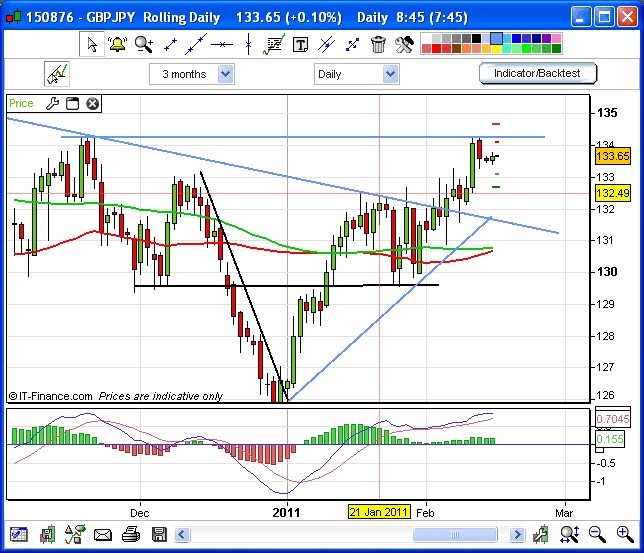This screenshot has height=553, width=644.
Task: Zoom in with plus magnifier
Action: pos(625,534)
